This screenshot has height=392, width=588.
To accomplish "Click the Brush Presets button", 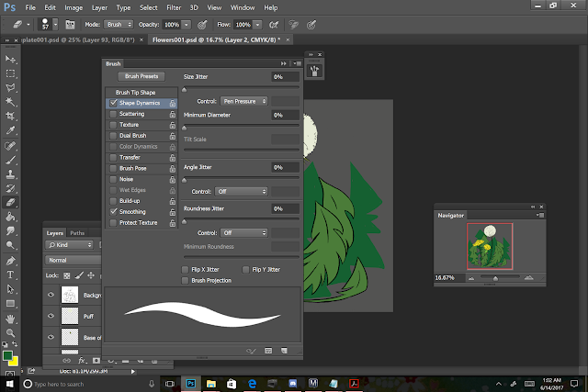I will click(141, 76).
